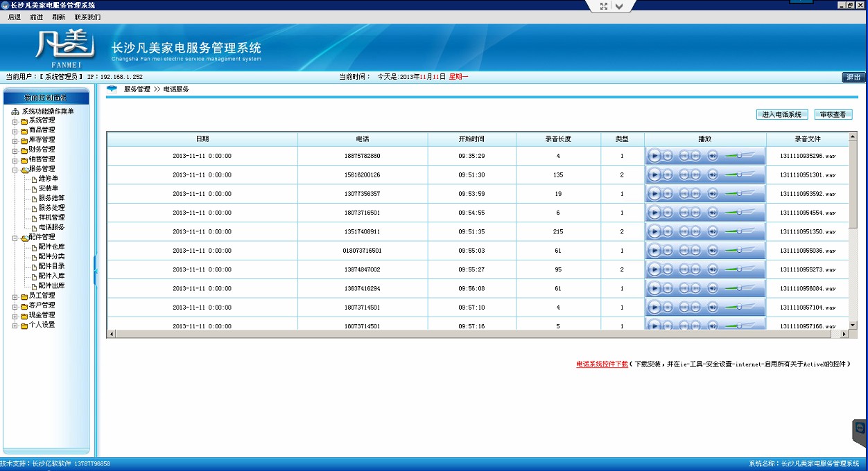This screenshot has height=471, width=868.
Task: Adjust volume slider for 1311110951350.wav
Action: tap(740, 231)
